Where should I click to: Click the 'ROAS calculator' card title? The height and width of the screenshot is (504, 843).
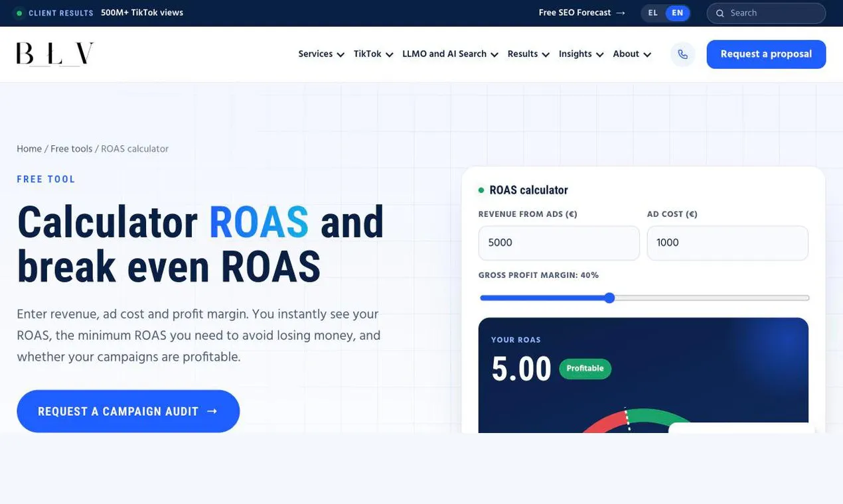528,190
